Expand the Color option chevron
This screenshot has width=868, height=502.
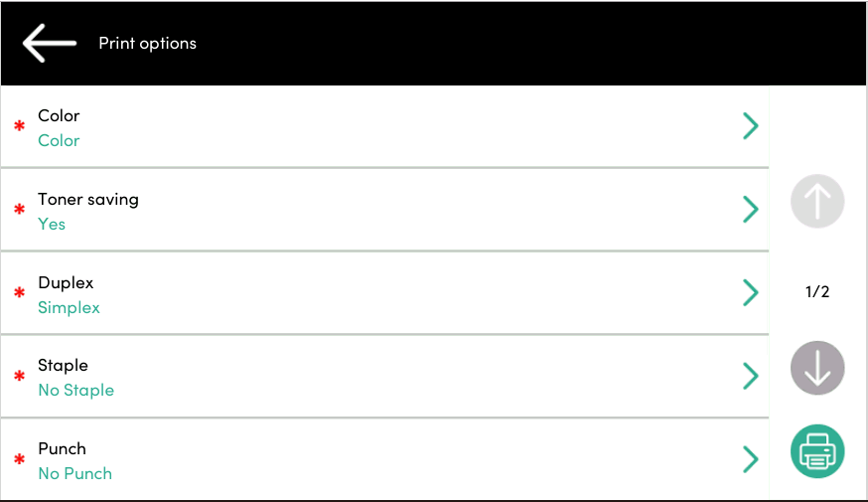coord(751,125)
